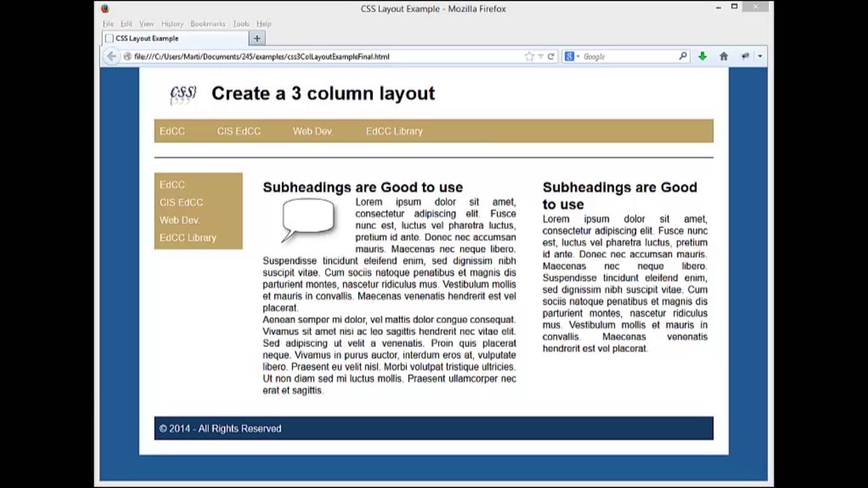Click the Firefox logo in title bar
Screen dimensions: 868x488
(104, 9)
